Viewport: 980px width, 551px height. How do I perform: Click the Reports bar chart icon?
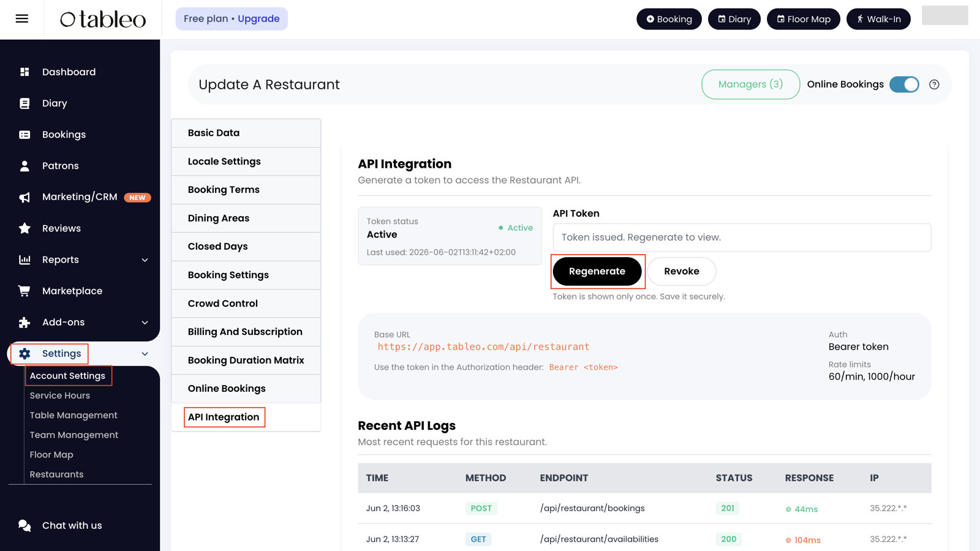pos(24,260)
